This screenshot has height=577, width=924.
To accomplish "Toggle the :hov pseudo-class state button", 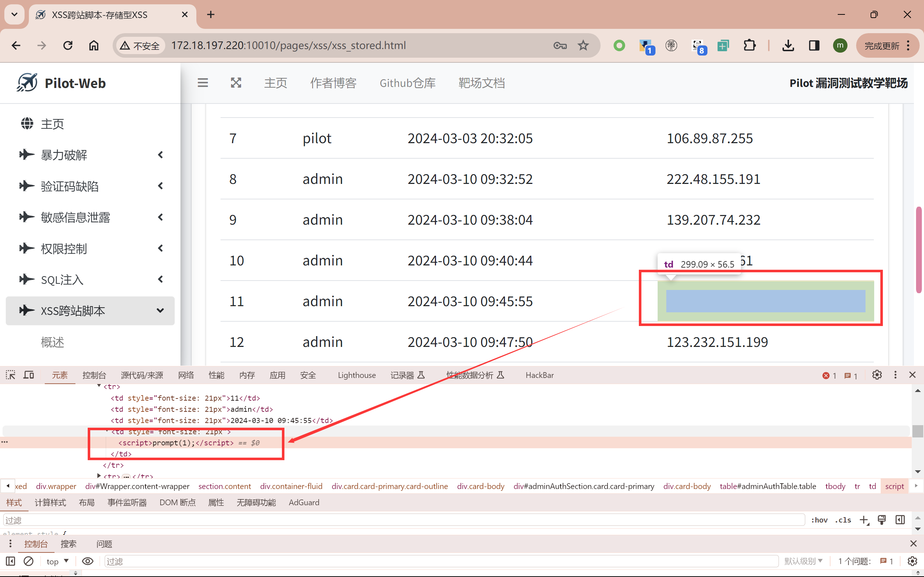I will point(819,520).
